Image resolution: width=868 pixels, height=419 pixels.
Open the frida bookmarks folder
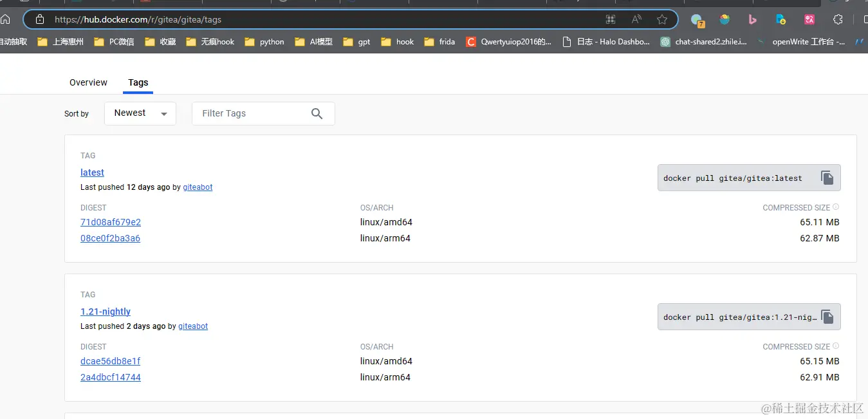coord(439,42)
